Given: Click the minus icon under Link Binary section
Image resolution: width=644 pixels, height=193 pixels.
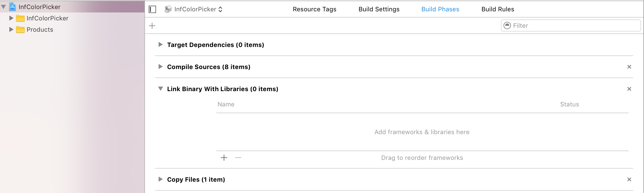Looking at the screenshot, I should (x=238, y=158).
